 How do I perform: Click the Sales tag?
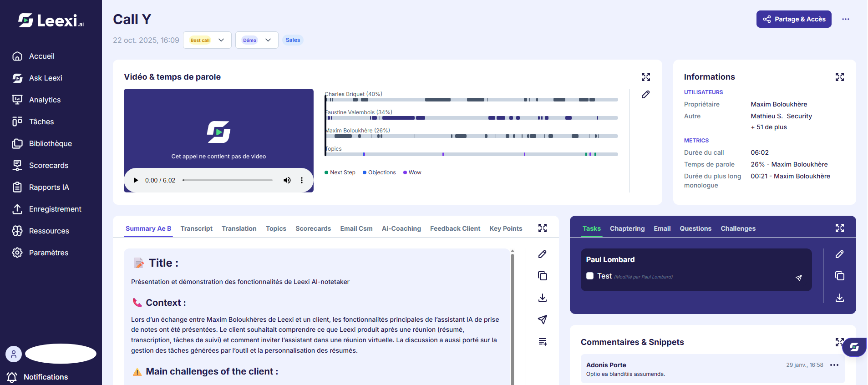(293, 40)
